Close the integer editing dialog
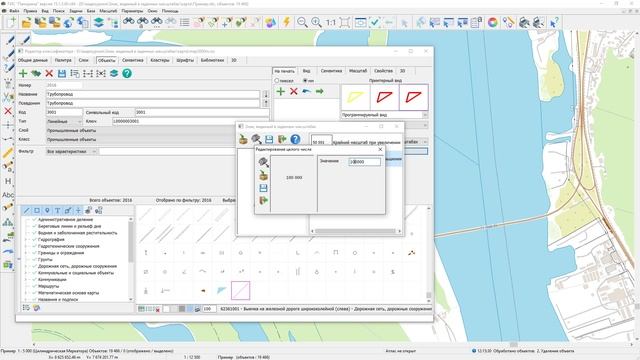The height and width of the screenshot is (360, 640). tap(380, 149)
